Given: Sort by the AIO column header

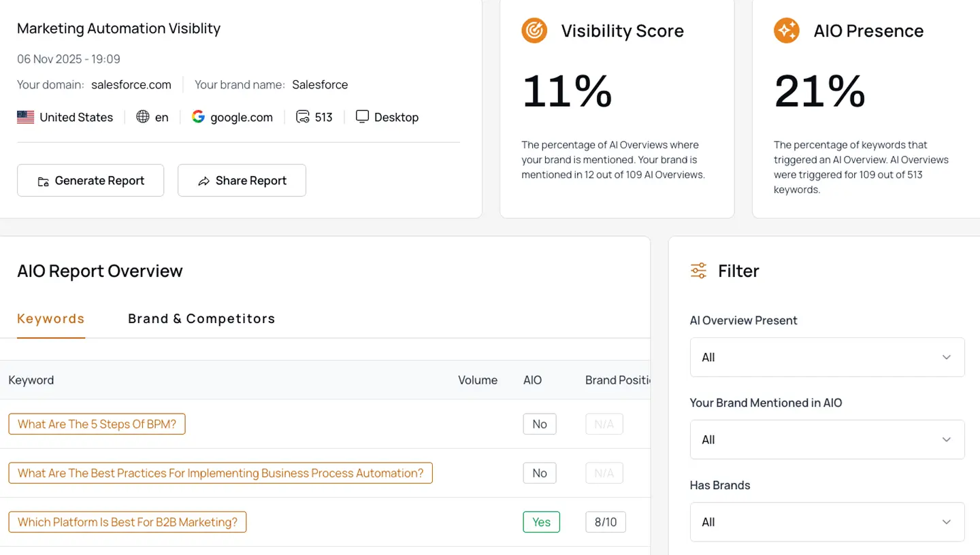Looking at the screenshot, I should pos(532,380).
